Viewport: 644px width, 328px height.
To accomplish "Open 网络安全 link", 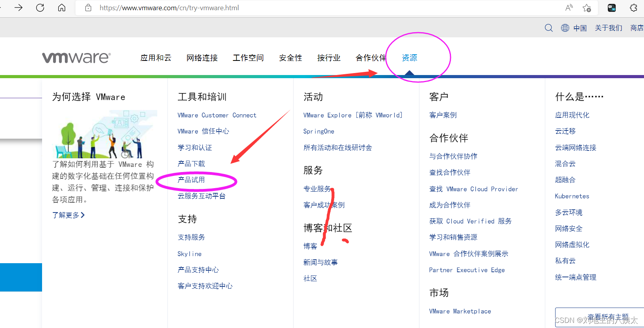I will [x=569, y=229].
